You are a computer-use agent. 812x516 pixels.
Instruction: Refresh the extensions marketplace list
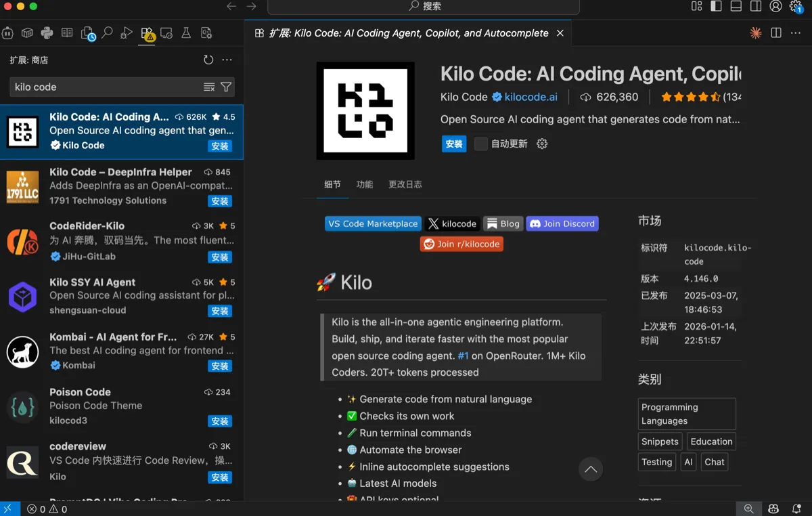pyautogui.click(x=208, y=60)
